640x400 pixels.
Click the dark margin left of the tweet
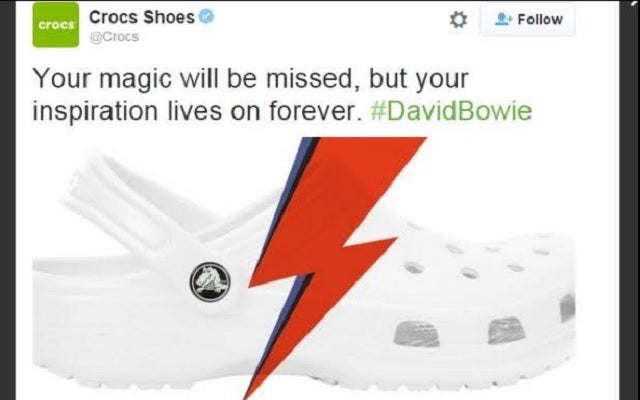(8, 200)
